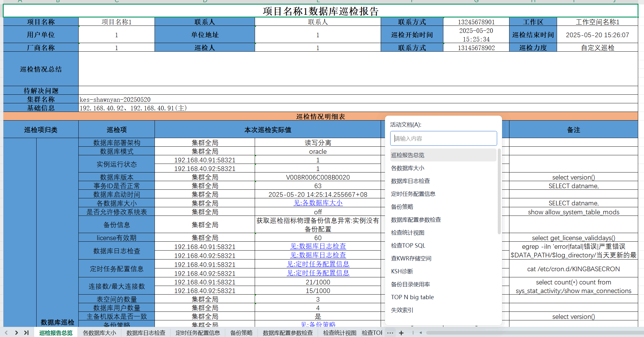Add a new sheet with plus icon

[x=401, y=333]
